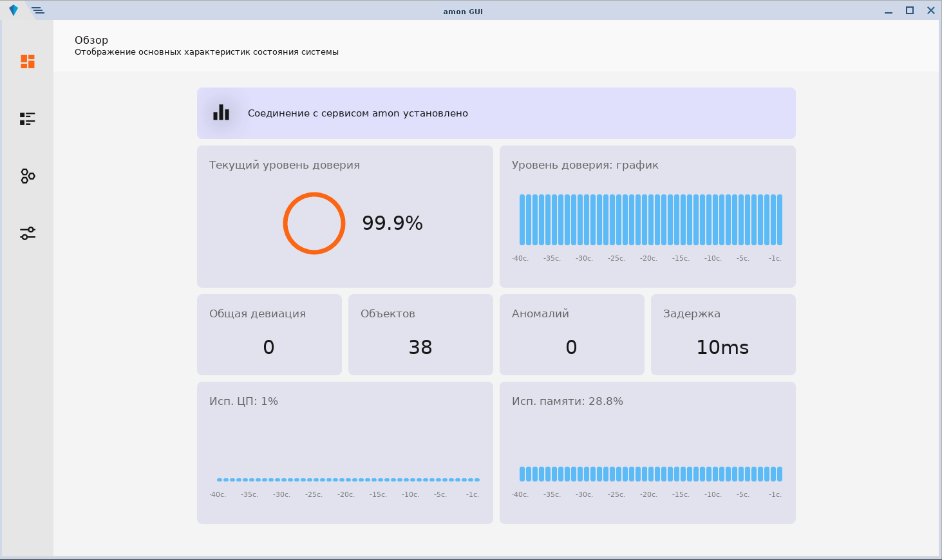Open the objects hexagons sidebar icon
Viewport: 942px width, 560px height.
[28, 176]
